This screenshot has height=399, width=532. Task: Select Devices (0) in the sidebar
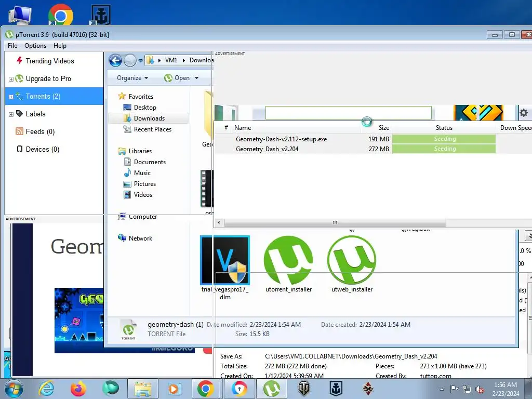pos(43,149)
